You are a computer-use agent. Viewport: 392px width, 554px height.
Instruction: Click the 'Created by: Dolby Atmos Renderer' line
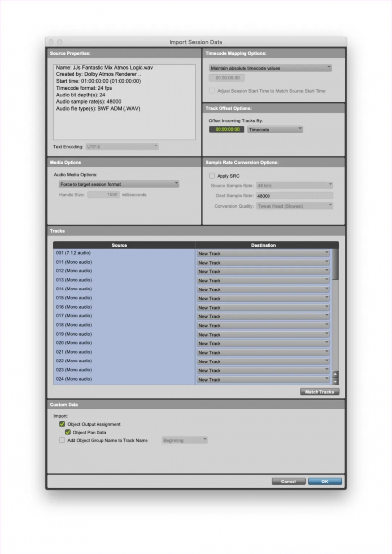(x=98, y=74)
